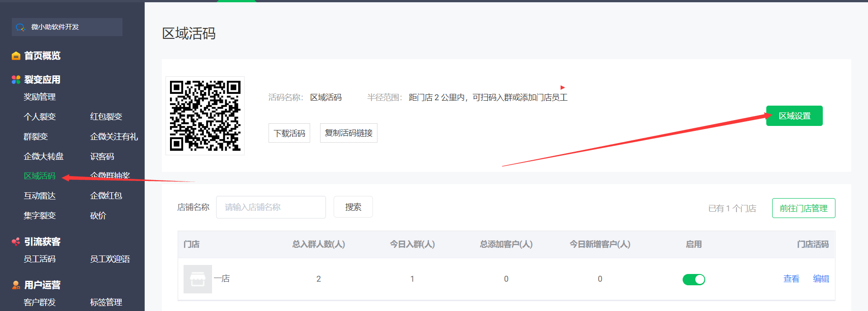Open 标签管理 under 用户运营
The height and width of the screenshot is (311, 868).
106,302
